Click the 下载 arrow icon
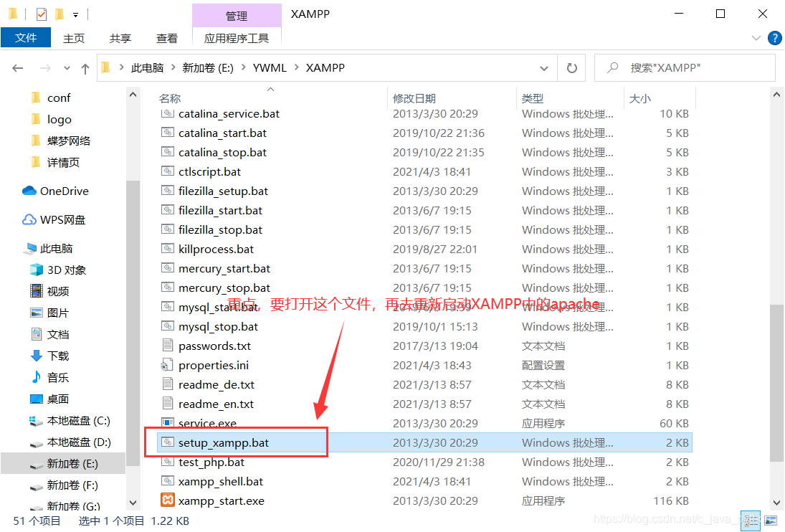The image size is (785, 532). point(37,356)
